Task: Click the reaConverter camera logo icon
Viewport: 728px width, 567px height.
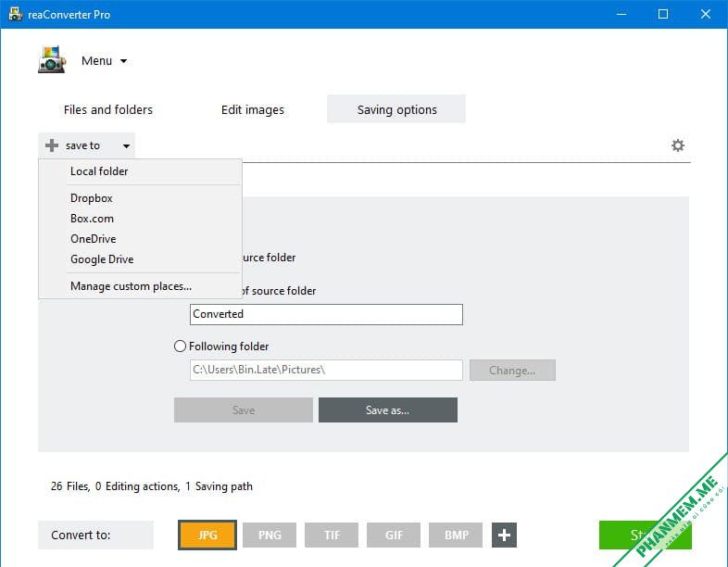Action: coord(52,59)
